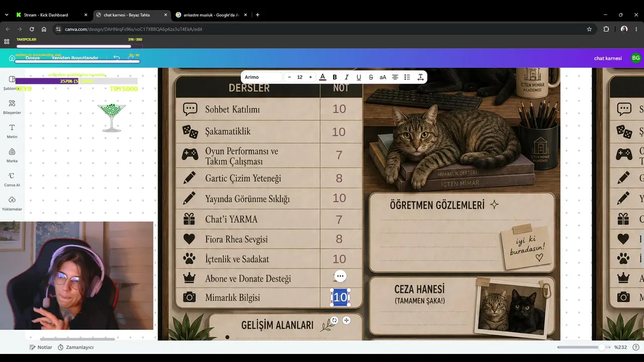644x362 pixels.
Task: View site information icon in address bar
Action: pyautogui.click(x=58, y=29)
